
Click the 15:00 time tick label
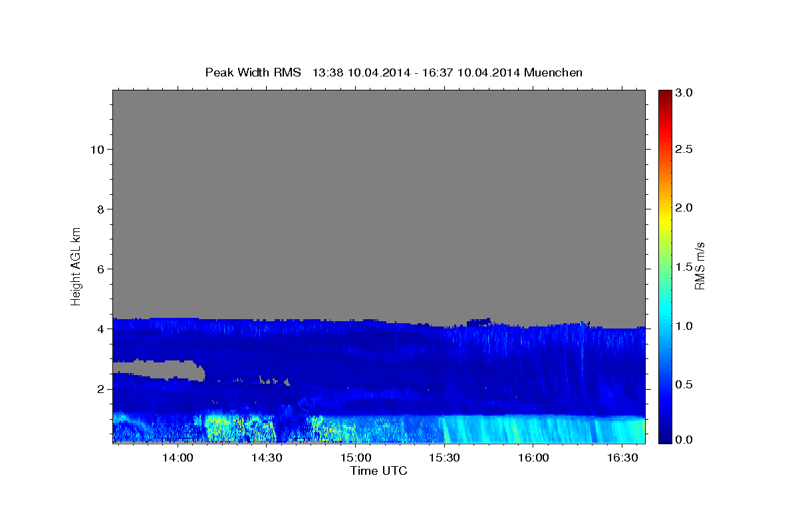[x=356, y=458]
